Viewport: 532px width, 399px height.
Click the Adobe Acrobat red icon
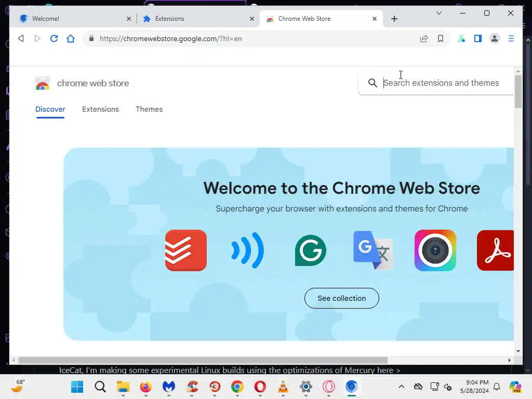point(495,250)
